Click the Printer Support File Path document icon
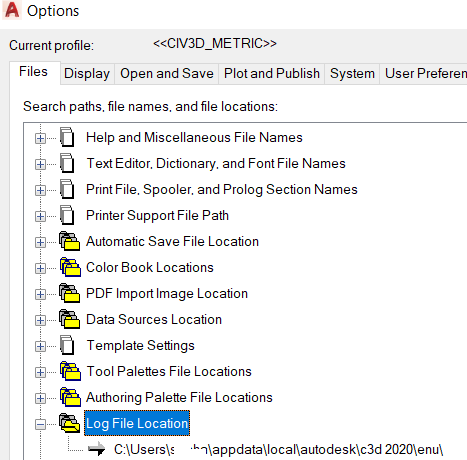467x460 pixels. point(67,215)
